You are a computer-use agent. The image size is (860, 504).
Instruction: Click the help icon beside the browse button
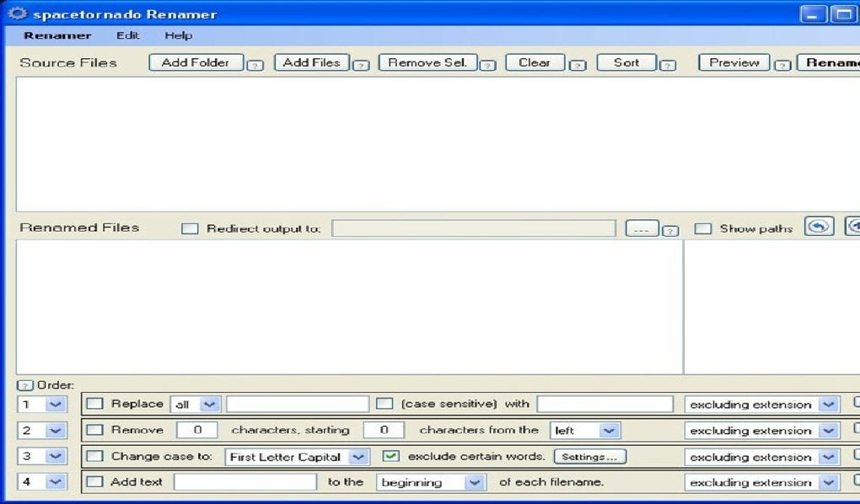[x=670, y=231]
